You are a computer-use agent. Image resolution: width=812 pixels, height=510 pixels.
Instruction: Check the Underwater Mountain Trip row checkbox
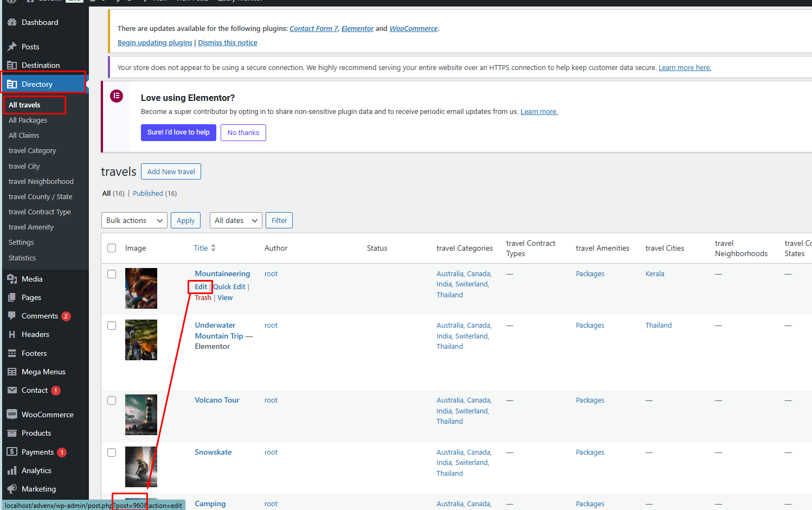(112, 326)
